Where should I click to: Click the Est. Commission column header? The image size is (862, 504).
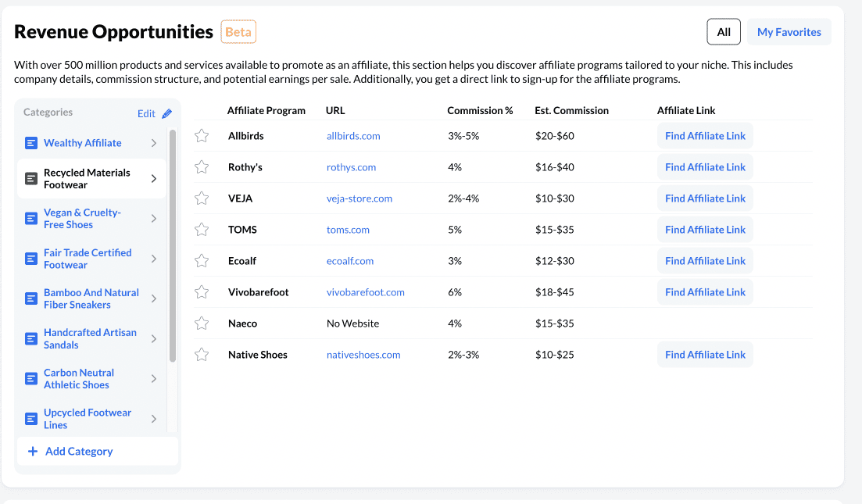pos(572,110)
